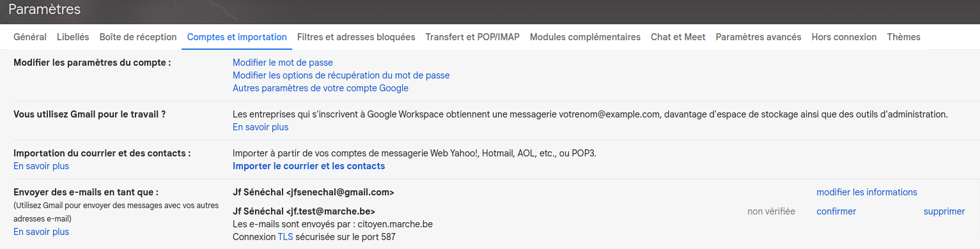Go to Filtres et adresses bloquées tab
Screen dimensions: 980x249
point(356,37)
